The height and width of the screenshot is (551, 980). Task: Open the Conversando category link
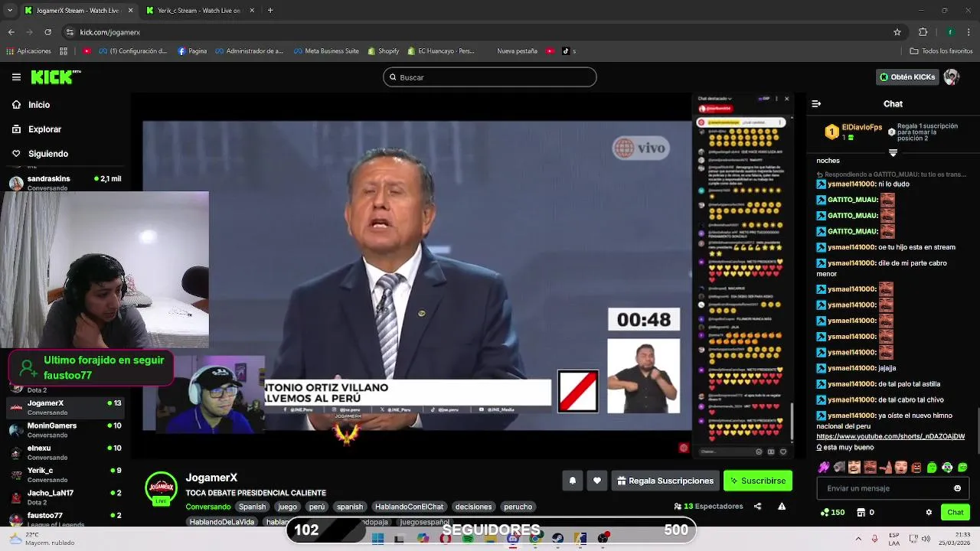pos(207,507)
